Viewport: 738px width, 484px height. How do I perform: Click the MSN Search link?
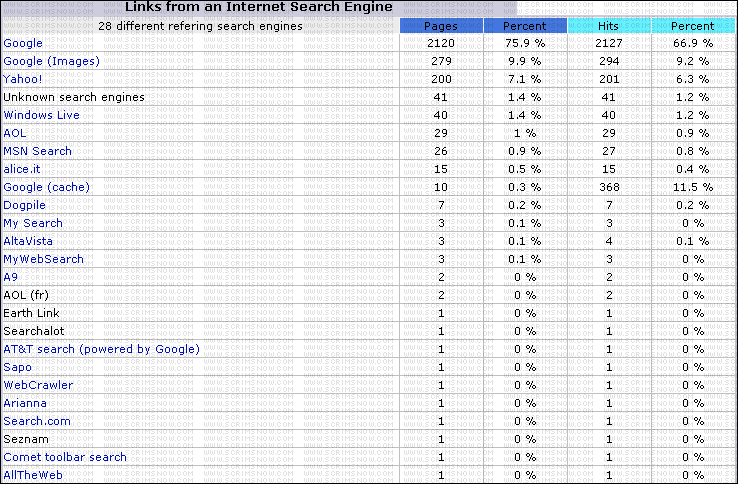point(37,151)
